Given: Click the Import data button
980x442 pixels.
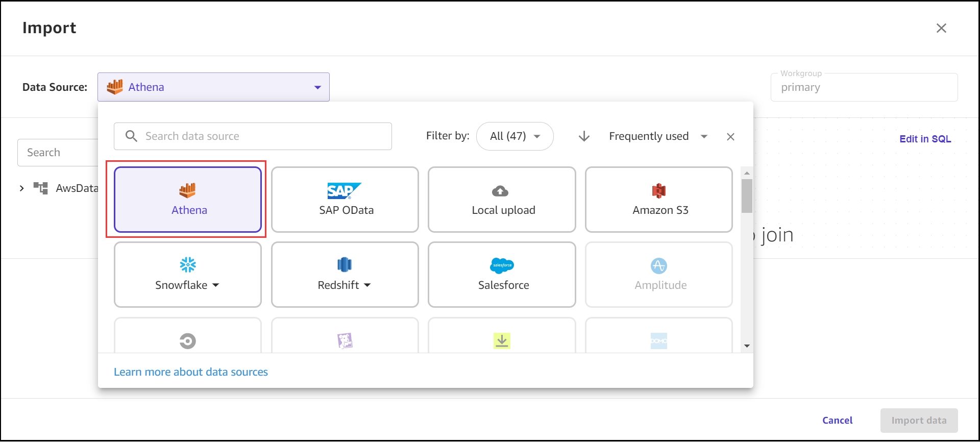Looking at the screenshot, I should click(919, 421).
